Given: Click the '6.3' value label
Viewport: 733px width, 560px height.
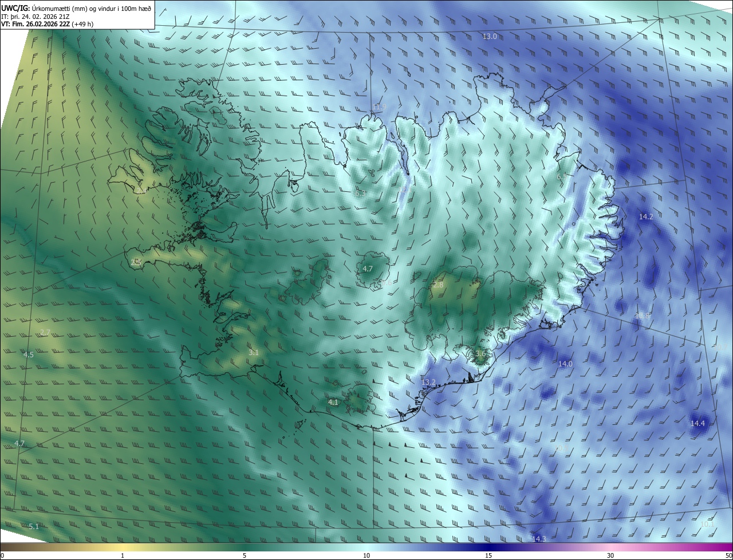Looking at the screenshot, I should (x=360, y=194).
